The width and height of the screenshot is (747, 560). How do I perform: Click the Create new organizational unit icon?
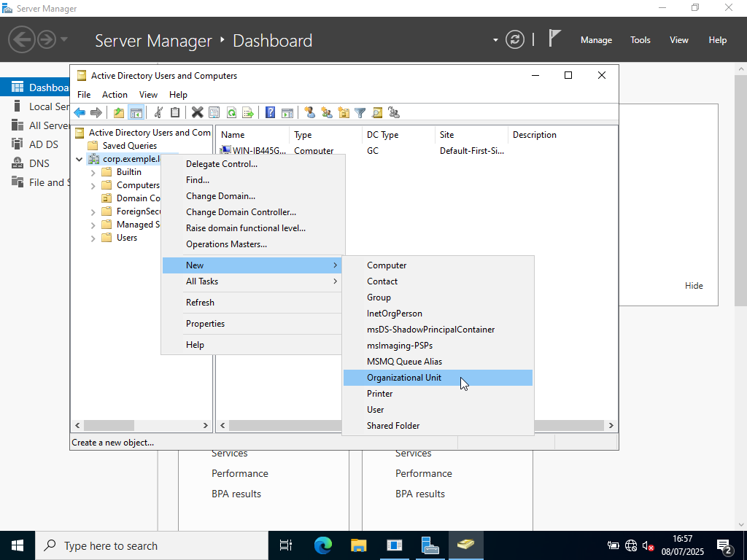click(344, 113)
